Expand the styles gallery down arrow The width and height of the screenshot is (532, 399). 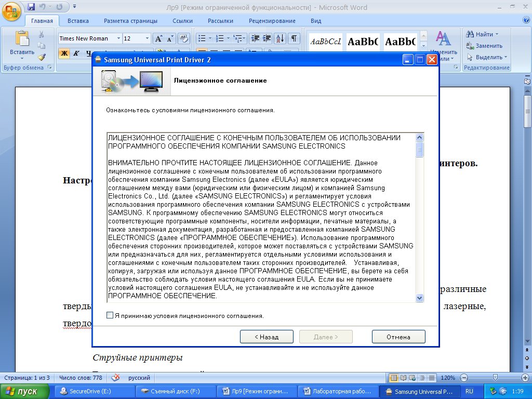click(423, 46)
